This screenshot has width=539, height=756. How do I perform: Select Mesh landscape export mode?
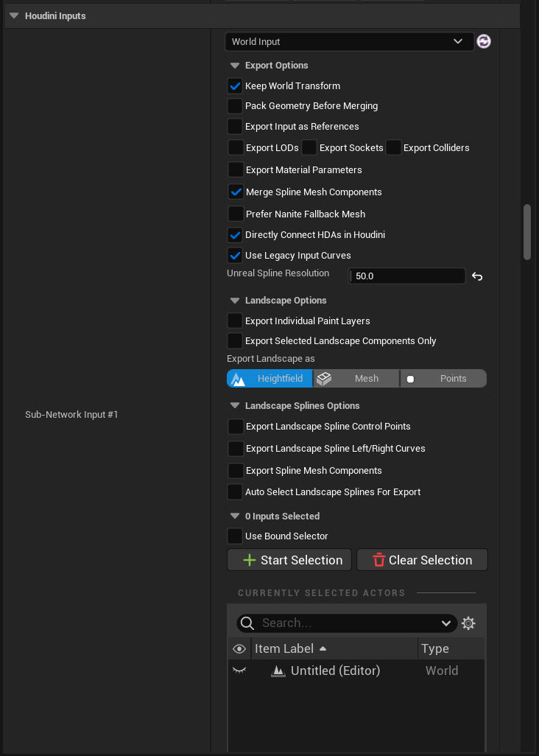pos(356,379)
